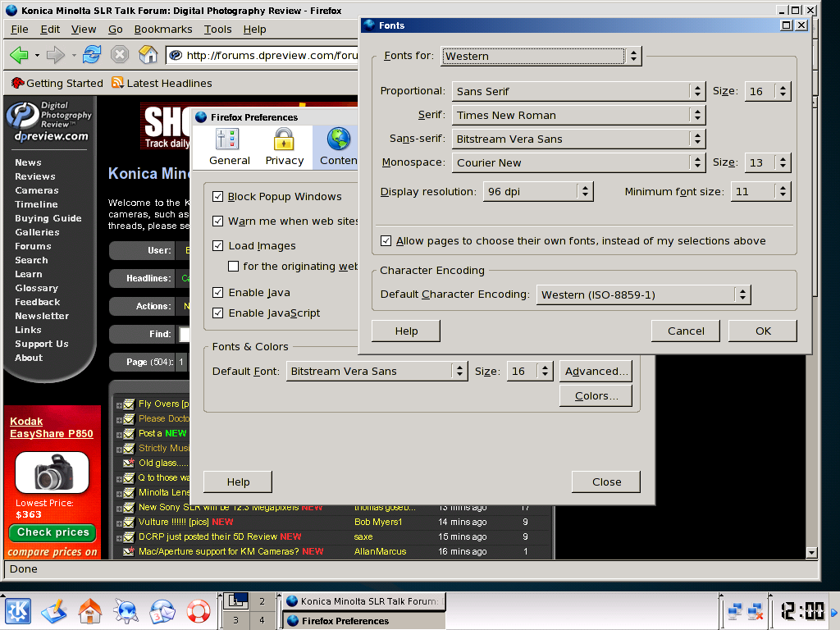Select the General preferences icon

(230, 148)
